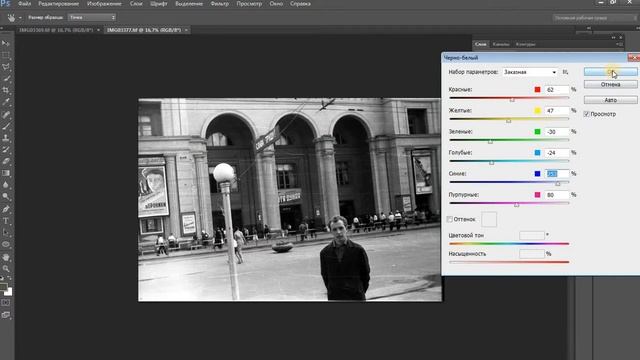Select the Lasso tool
The height and width of the screenshot is (360, 640).
(6, 67)
